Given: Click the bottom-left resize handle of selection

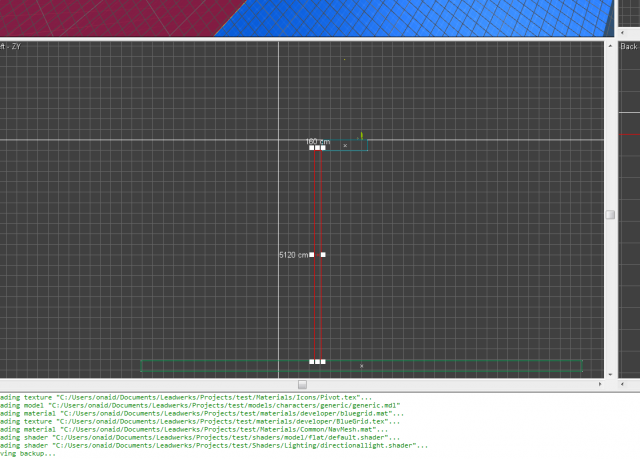Looking at the screenshot, I should (x=311, y=361).
